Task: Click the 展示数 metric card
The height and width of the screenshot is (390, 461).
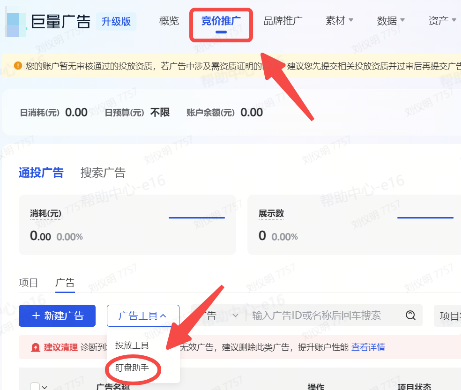Action: [x=354, y=225]
